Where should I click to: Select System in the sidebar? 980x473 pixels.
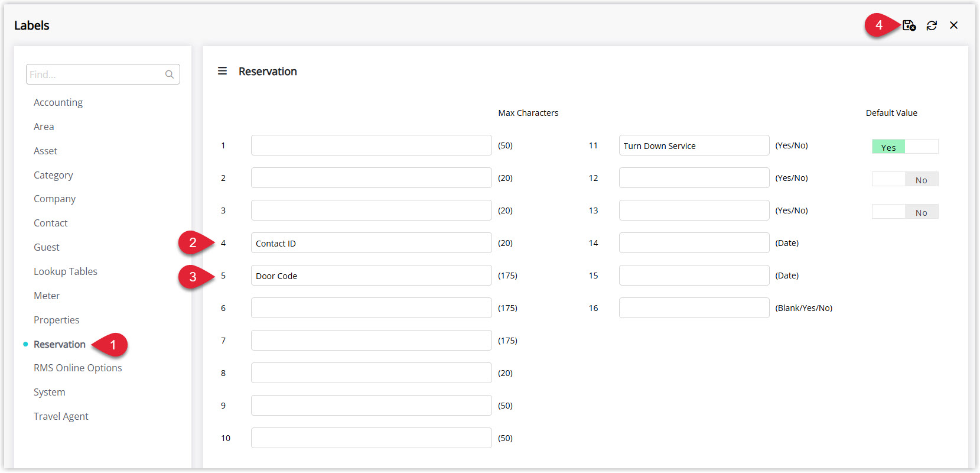pos(49,392)
